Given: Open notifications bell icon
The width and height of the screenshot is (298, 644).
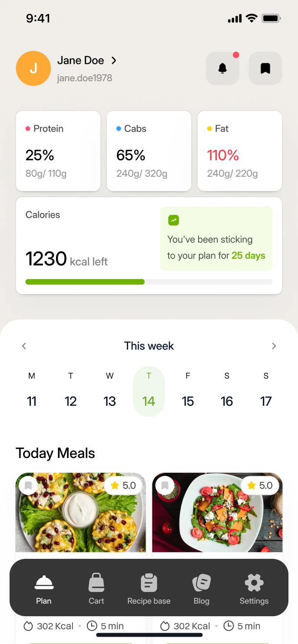Looking at the screenshot, I should [x=222, y=68].
